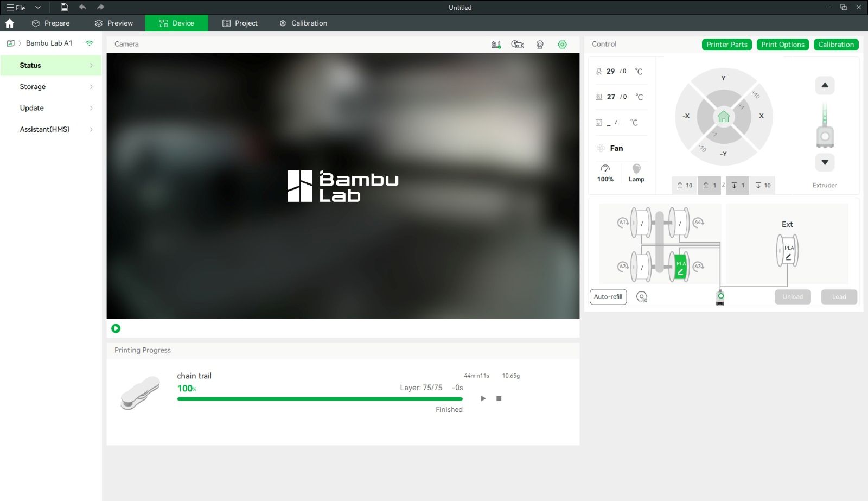Click the "chain trail" print job name

pos(194,376)
